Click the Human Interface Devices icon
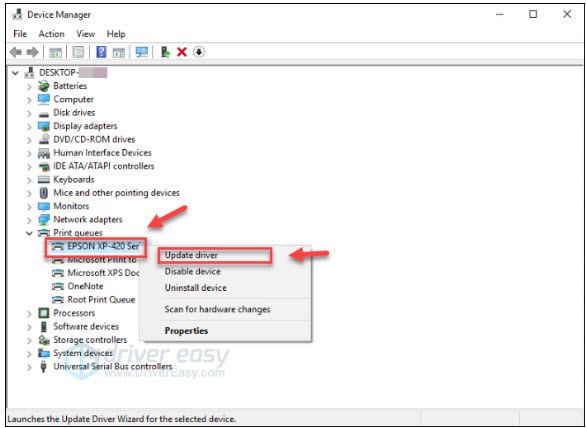 [44, 153]
